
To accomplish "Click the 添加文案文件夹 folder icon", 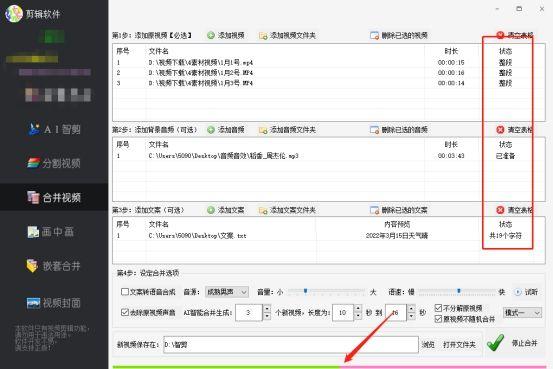I will (263, 210).
